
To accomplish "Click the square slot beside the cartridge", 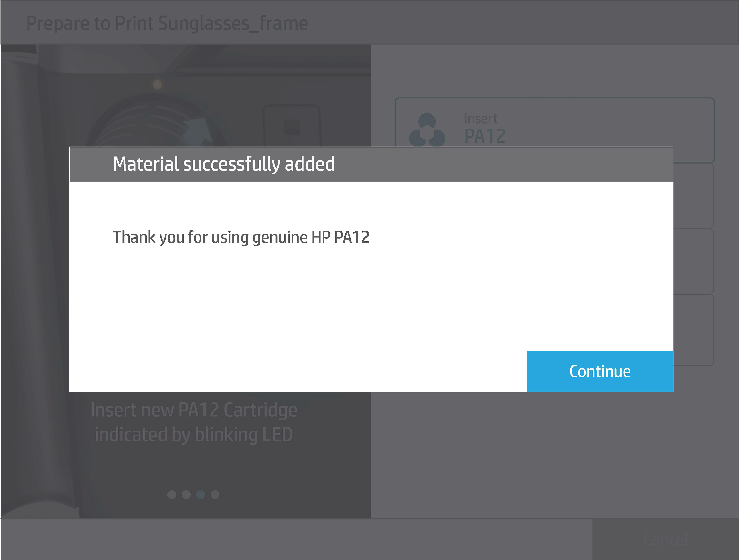I will 292,127.
